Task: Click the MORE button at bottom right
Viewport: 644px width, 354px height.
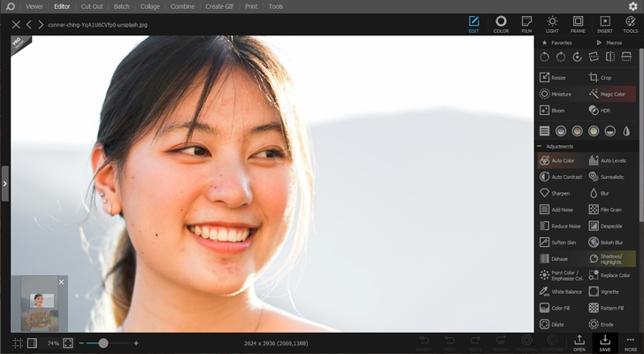Action: click(630, 342)
